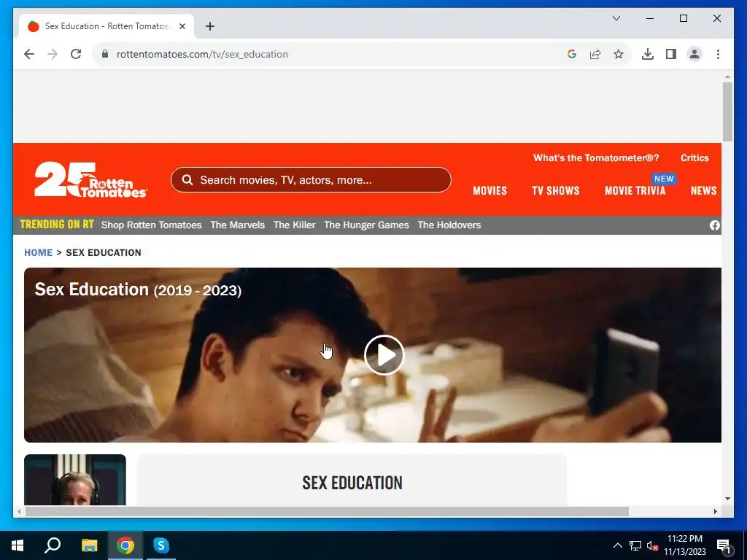
Task: Open the Windows Start menu
Action: pyautogui.click(x=18, y=545)
